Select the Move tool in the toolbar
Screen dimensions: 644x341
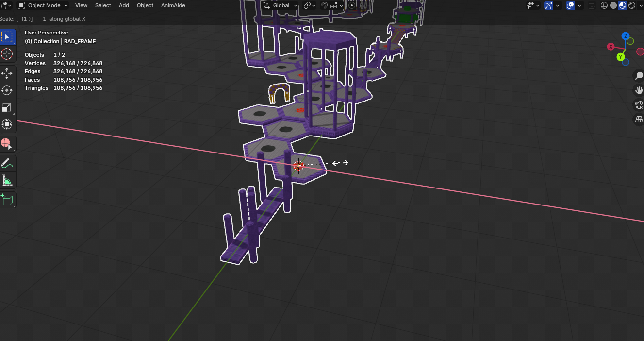point(7,73)
